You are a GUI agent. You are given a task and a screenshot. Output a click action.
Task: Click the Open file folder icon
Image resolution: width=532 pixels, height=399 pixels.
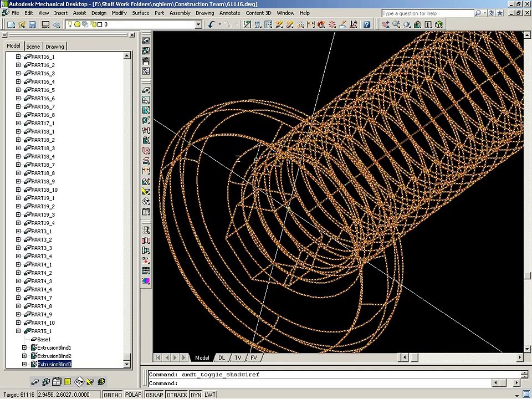coord(22,24)
